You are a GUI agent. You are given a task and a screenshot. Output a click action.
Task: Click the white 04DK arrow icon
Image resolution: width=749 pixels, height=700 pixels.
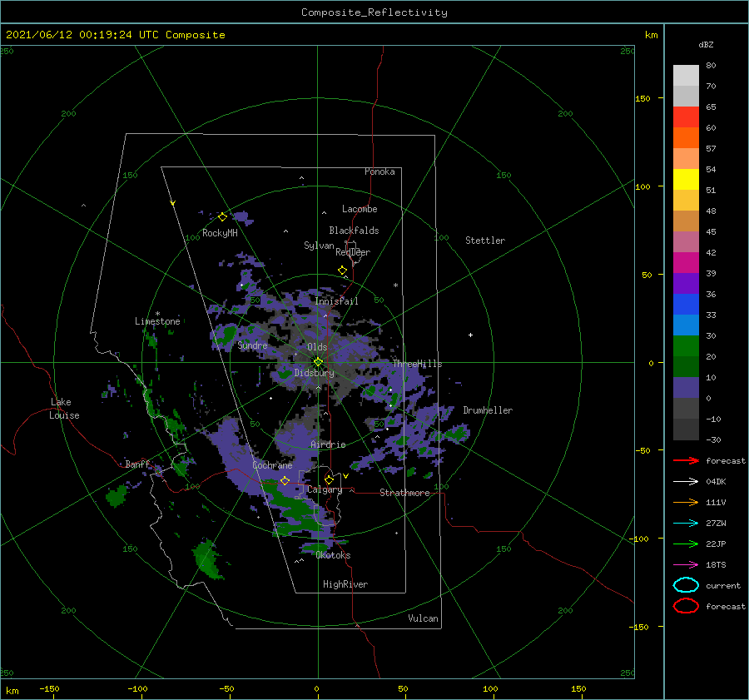pos(686,482)
